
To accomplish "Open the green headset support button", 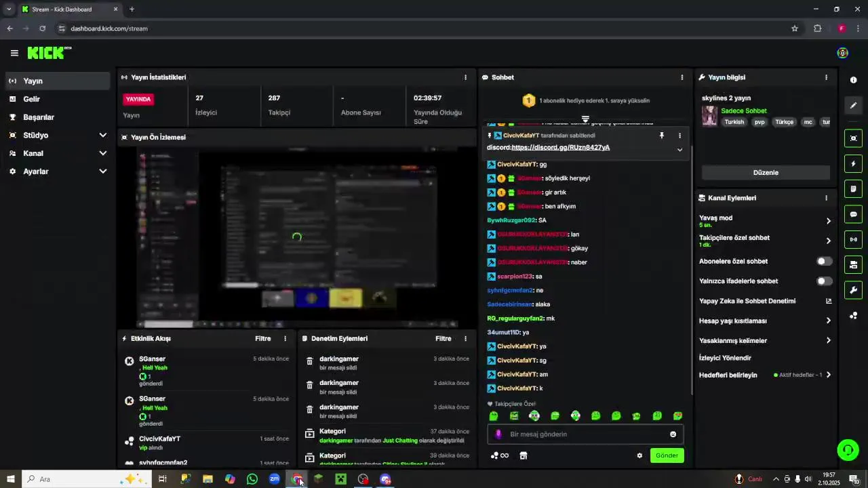I will (x=847, y=449).
